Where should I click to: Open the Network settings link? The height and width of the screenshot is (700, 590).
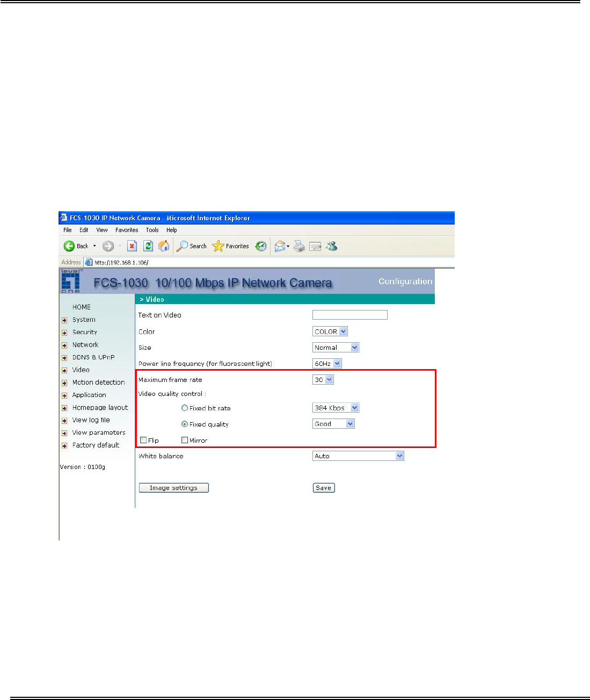pos(85,345)
